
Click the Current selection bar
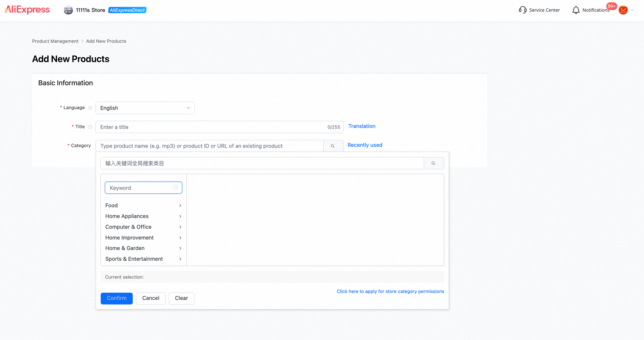272,277
